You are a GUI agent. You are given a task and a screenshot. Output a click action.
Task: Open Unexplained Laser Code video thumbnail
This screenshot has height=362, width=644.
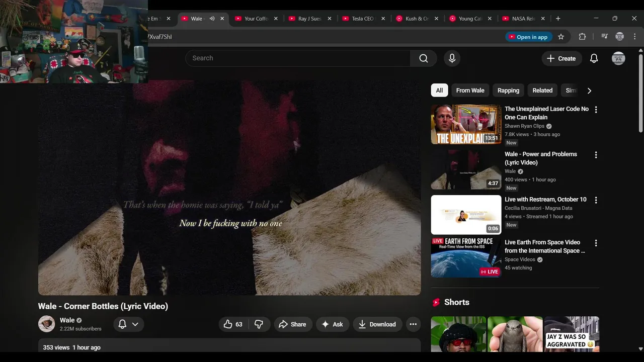tap(466, 124)
